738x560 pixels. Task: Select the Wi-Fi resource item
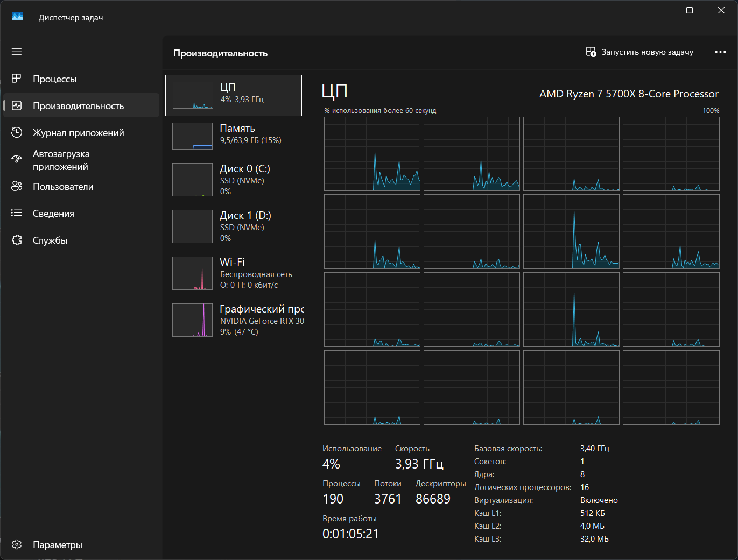point(234,273)
